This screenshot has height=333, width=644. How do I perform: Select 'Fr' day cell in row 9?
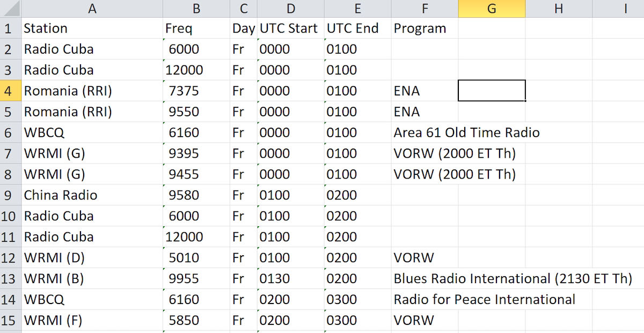tap(244, 195)
